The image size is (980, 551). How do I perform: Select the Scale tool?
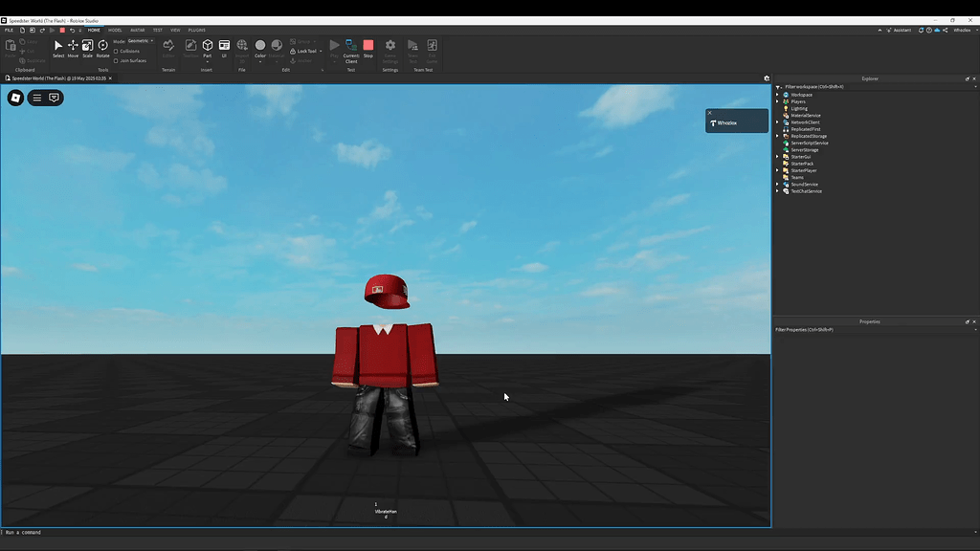point(86,45)
